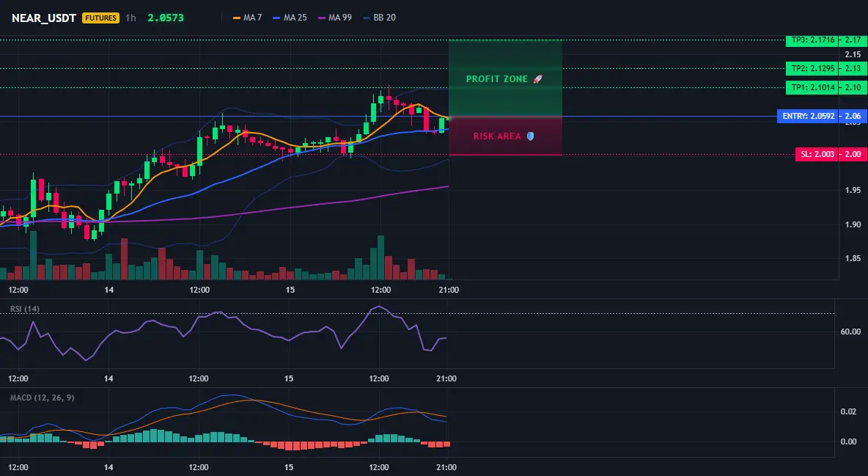Viewport: 868px width, 476px height.
Task: Click the TP1: 2.1014 price label
Action: (x=812, y=87)
